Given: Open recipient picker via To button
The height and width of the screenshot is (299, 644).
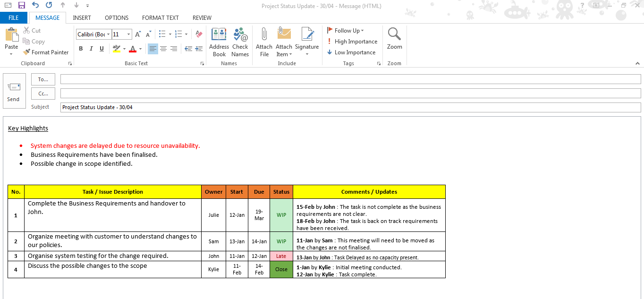Looking at the screenshot, I should pos(43,79).
